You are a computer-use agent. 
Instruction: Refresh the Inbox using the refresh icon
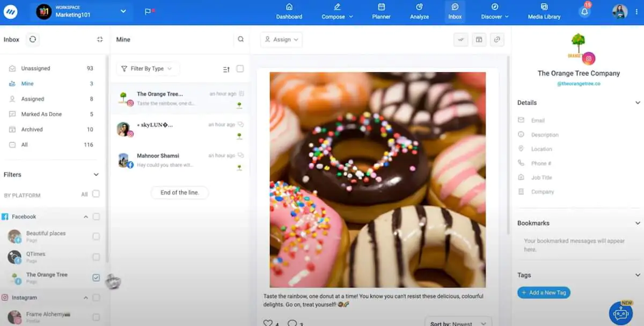click(33, 39)
